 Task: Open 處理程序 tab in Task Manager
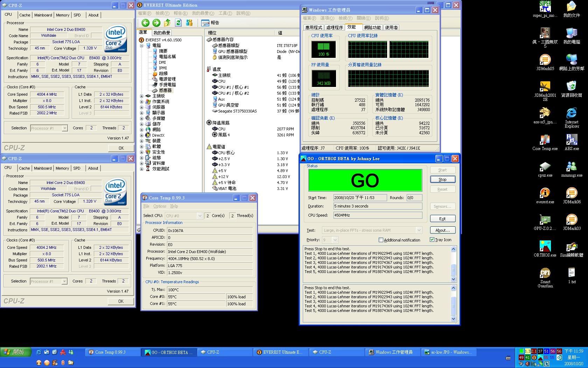point(334,27)
